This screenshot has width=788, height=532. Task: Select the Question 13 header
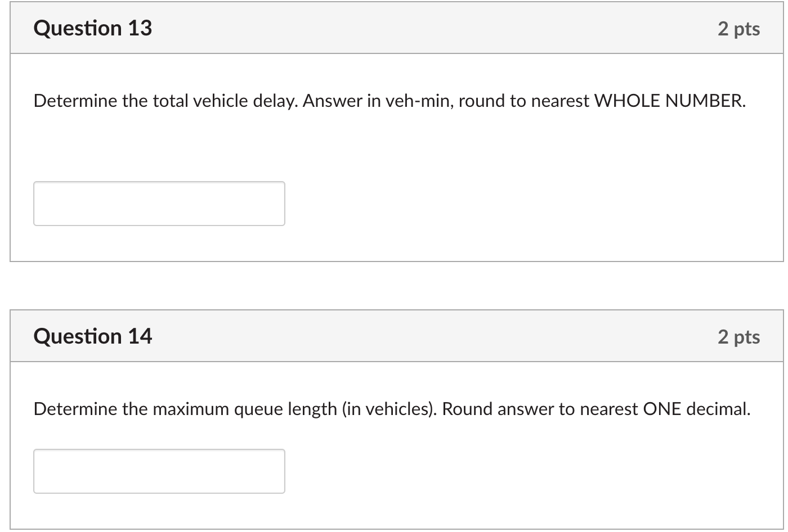point(93,28)
